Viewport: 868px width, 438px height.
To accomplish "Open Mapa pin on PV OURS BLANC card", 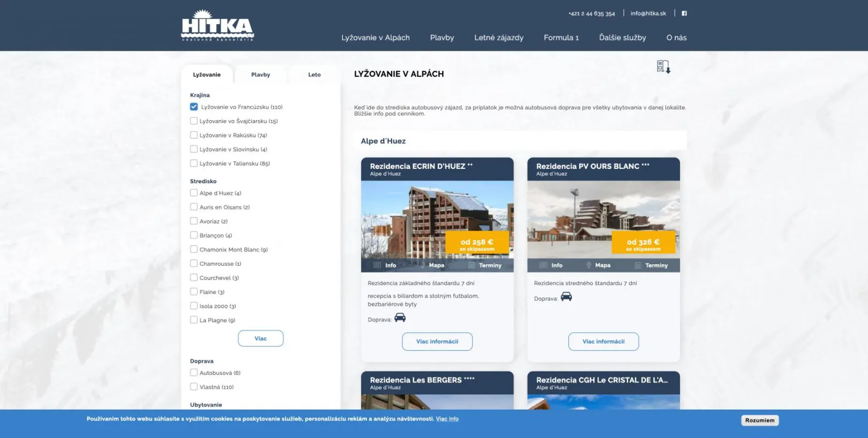I will [x=598, y=265].
